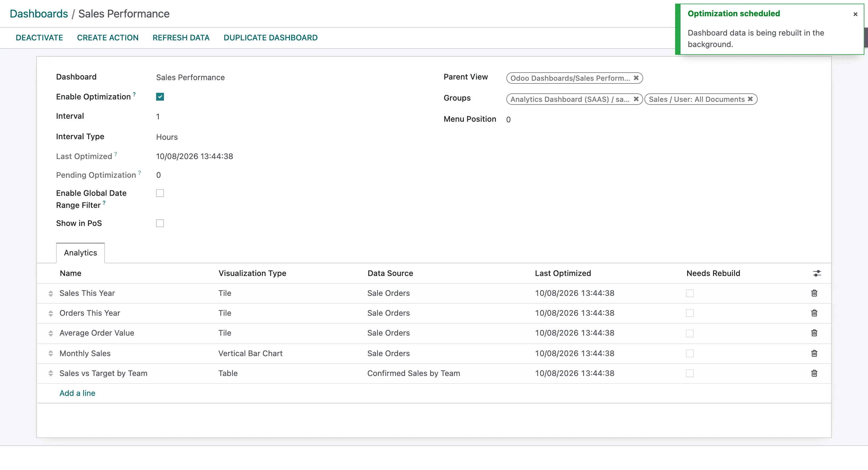
Task: Click the Interval value 1
Action: click(158, 117)
